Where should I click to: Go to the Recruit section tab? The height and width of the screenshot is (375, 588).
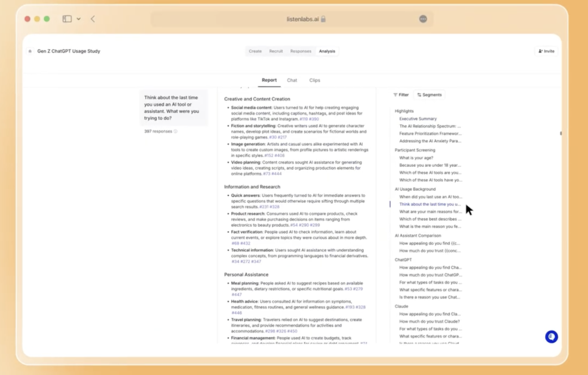click(276, 51)
